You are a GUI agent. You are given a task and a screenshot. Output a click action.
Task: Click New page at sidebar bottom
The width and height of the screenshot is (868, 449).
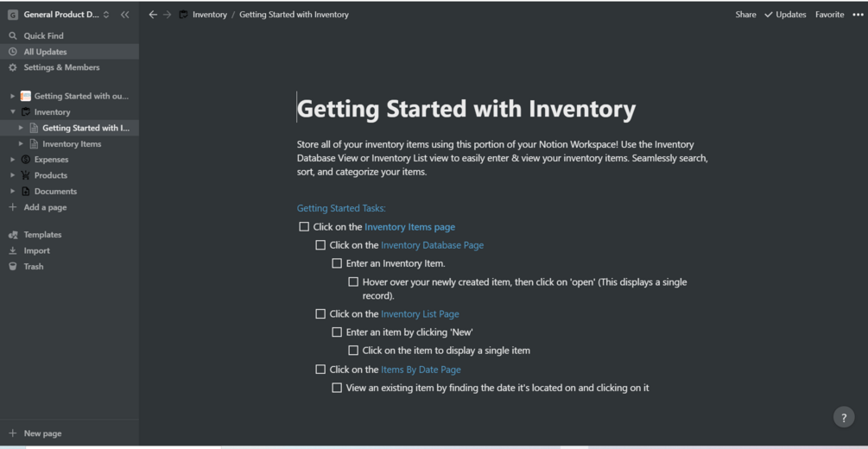pos(42,433)
